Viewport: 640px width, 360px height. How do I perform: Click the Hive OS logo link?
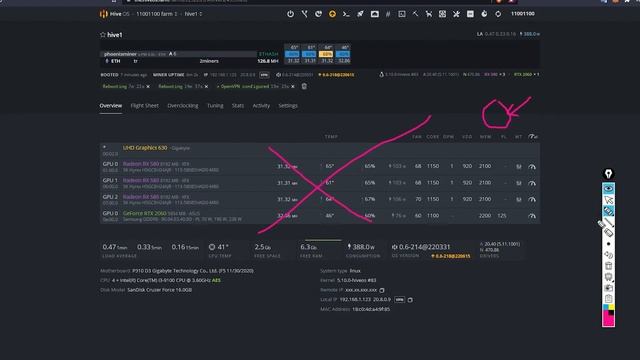coord(114,14)
